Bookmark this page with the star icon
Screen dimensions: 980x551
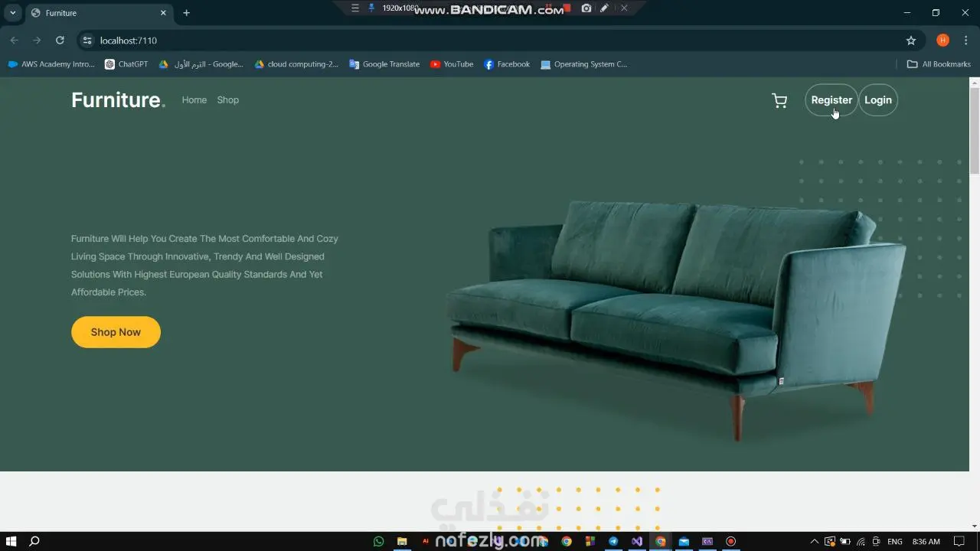coord(910,41)
